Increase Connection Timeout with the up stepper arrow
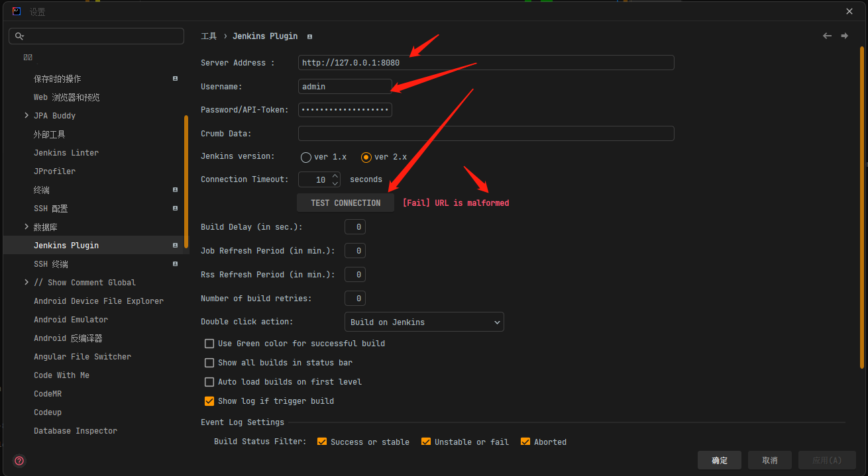 335,175
